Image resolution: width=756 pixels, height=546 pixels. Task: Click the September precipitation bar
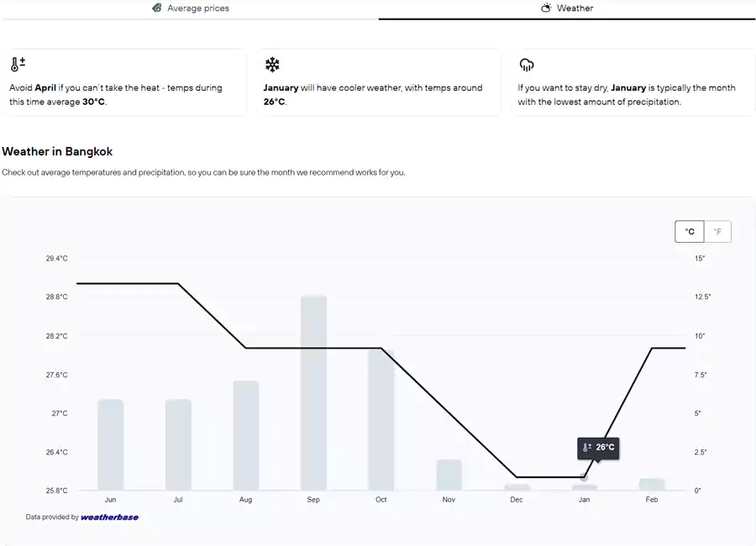(313, 393)
